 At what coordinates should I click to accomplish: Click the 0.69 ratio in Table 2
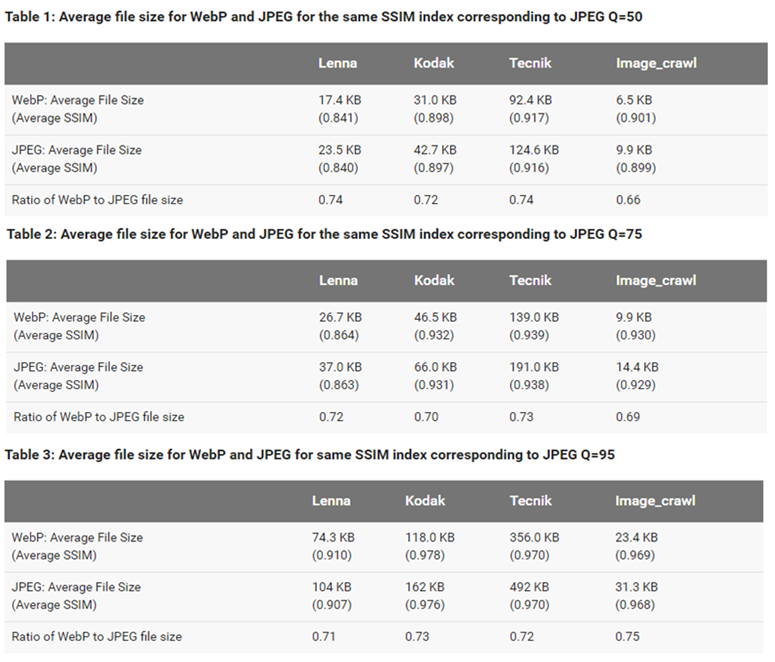tap(630, 417)
